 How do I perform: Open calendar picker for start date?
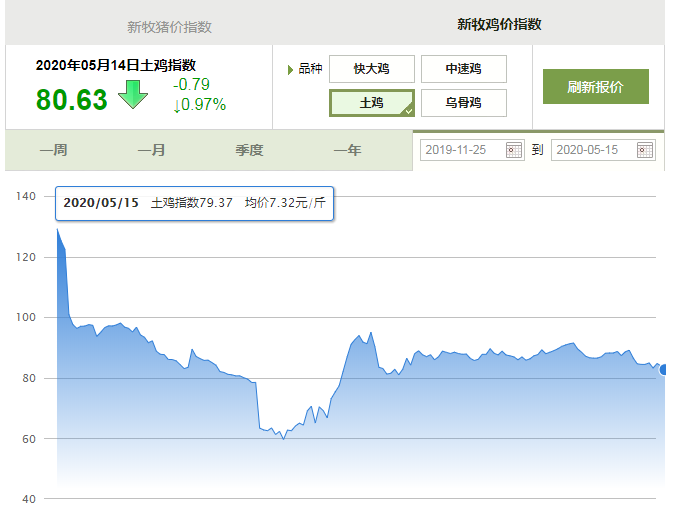click(514, 150)
